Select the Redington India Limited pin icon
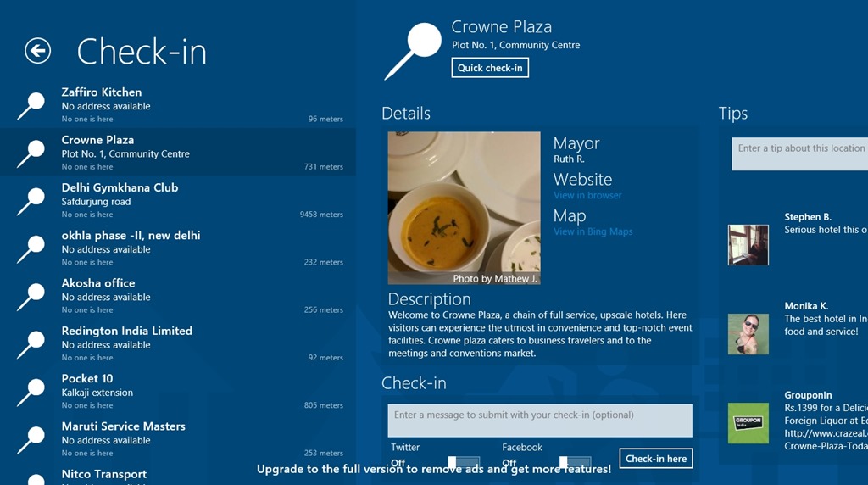The image size is (868, 485). click(x=31, y=345)
